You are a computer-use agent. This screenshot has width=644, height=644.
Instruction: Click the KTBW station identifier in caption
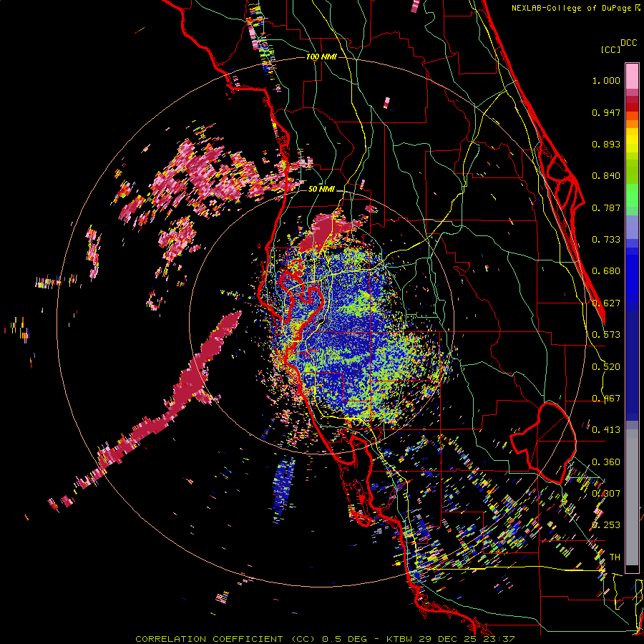(401, 639)
